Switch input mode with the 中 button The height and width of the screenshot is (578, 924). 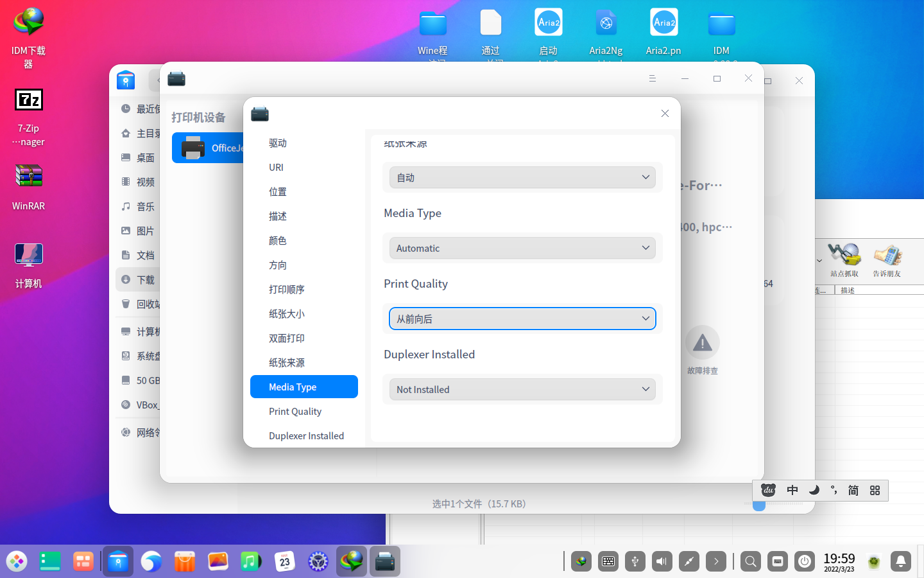pyautogui.click(x=792, y=491)
